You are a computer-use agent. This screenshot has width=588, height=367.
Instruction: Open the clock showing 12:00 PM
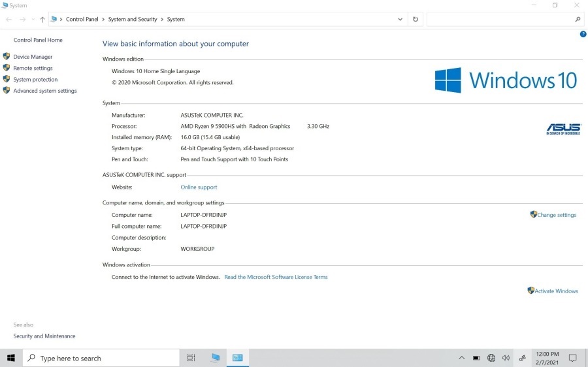point(547,358)
